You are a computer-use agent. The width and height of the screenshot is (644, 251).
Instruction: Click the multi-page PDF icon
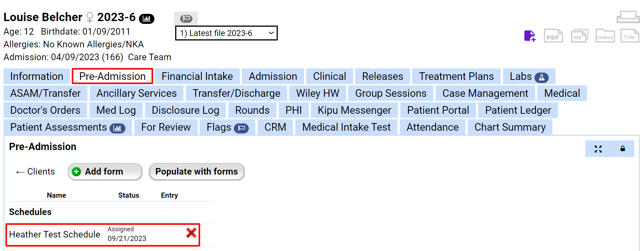[x=579, y=36]
